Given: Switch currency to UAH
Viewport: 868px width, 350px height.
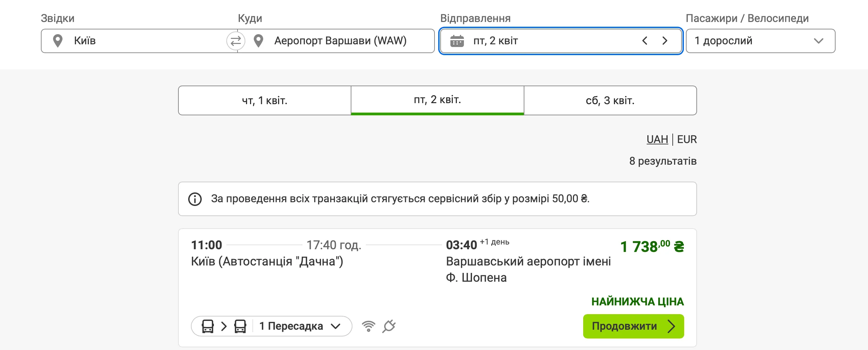Looking at the screenshot, I should point(657,139).
